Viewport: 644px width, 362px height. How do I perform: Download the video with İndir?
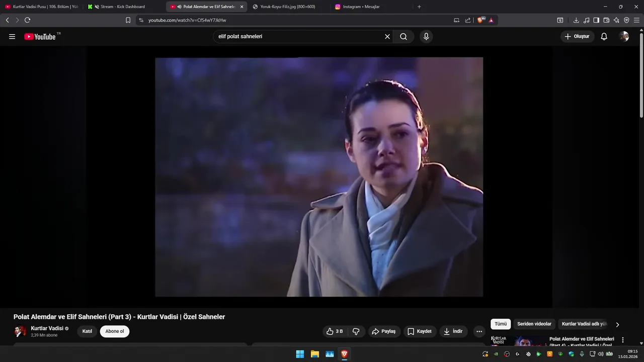point(453,331)
